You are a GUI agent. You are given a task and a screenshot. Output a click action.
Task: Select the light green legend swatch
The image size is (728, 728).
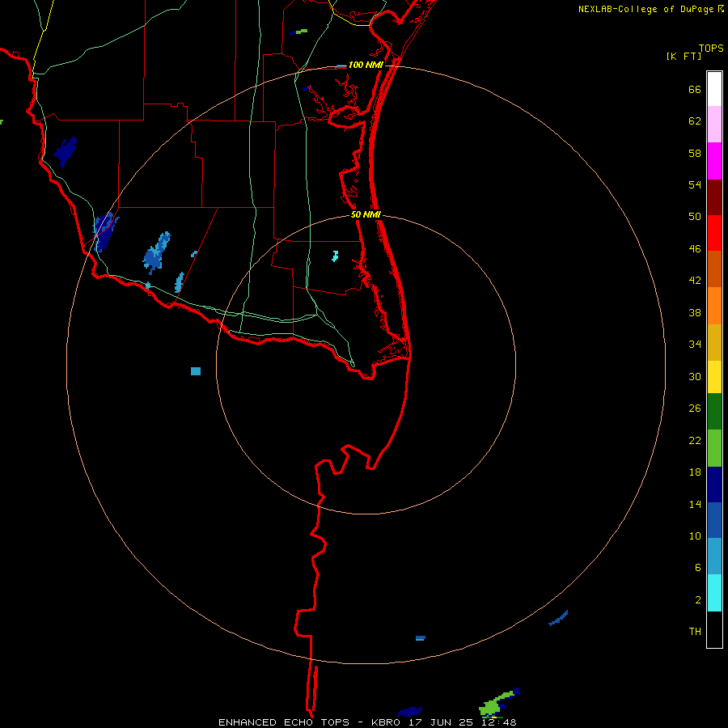714,448
